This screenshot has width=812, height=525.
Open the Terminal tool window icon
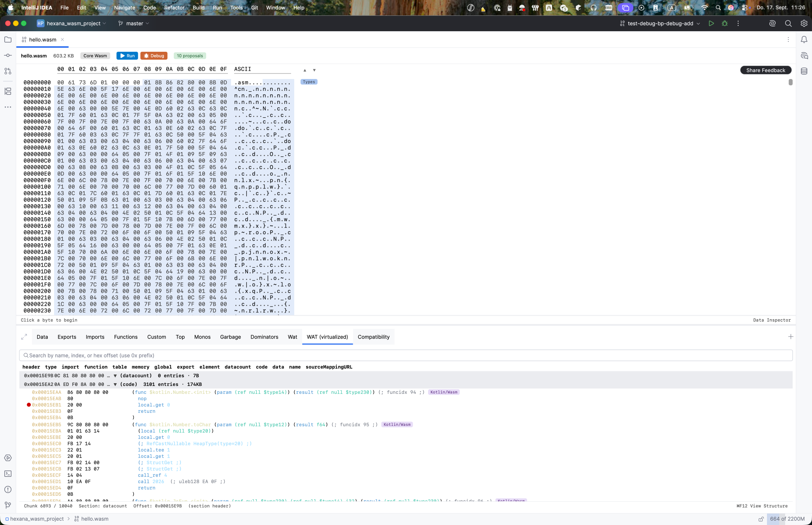8,474
